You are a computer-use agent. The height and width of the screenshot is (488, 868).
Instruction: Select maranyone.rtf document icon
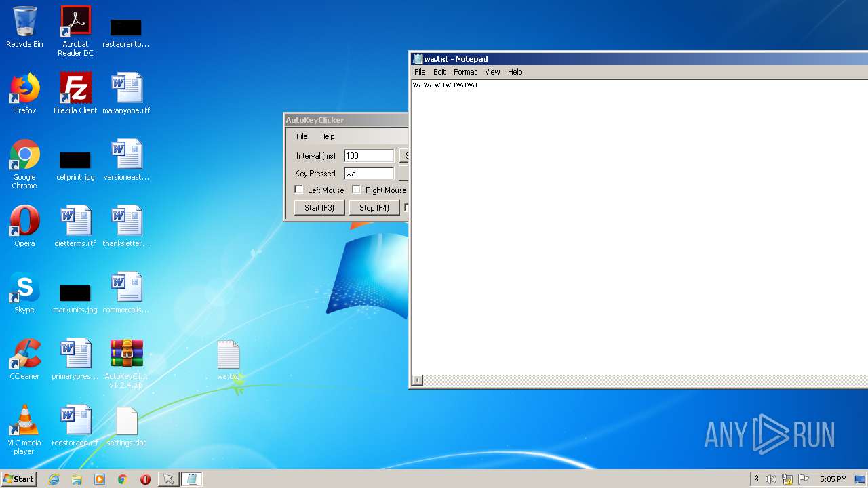[126, 94]
